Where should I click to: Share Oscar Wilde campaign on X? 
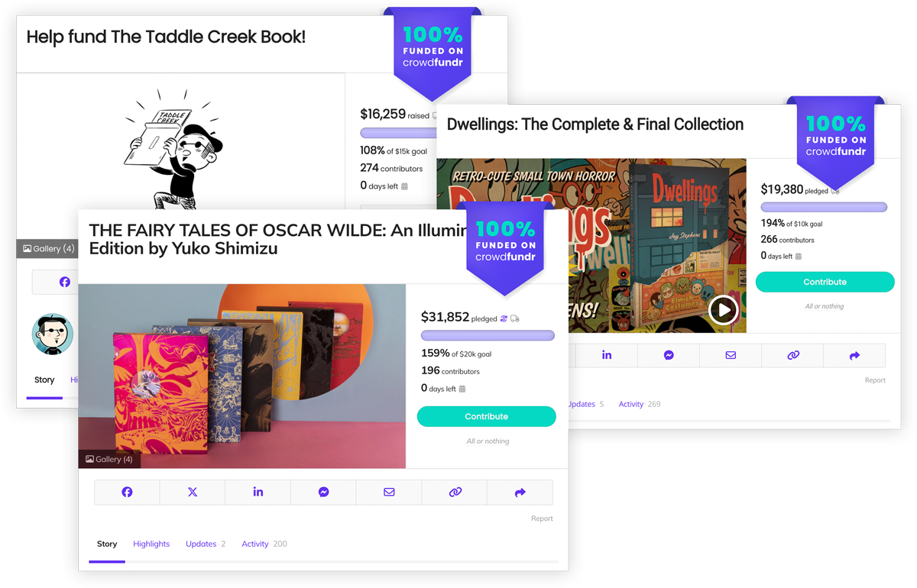(193, 493)
